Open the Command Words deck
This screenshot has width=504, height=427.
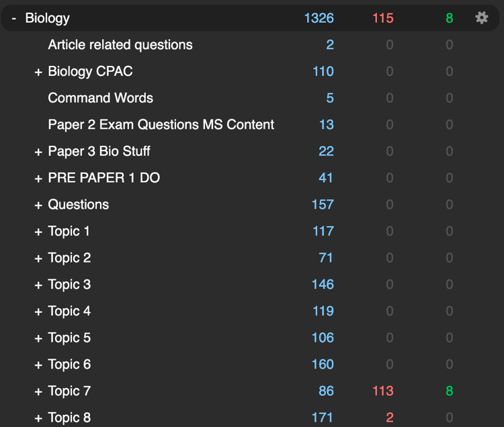click(100, 98)
